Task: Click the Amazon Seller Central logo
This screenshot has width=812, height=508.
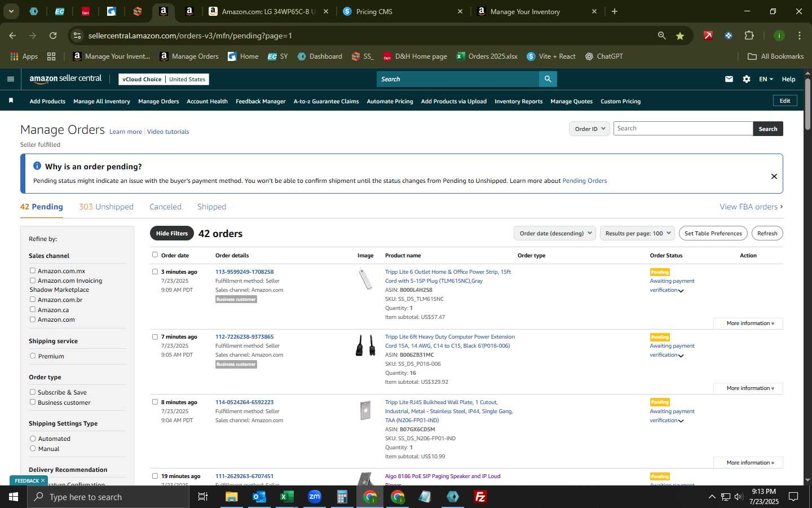Action: pyautogui.click(x=65, y=79)
